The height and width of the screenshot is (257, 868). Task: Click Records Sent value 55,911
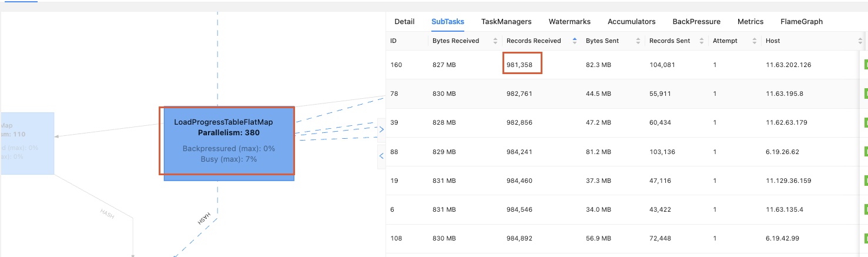click(x=659, y=94)
